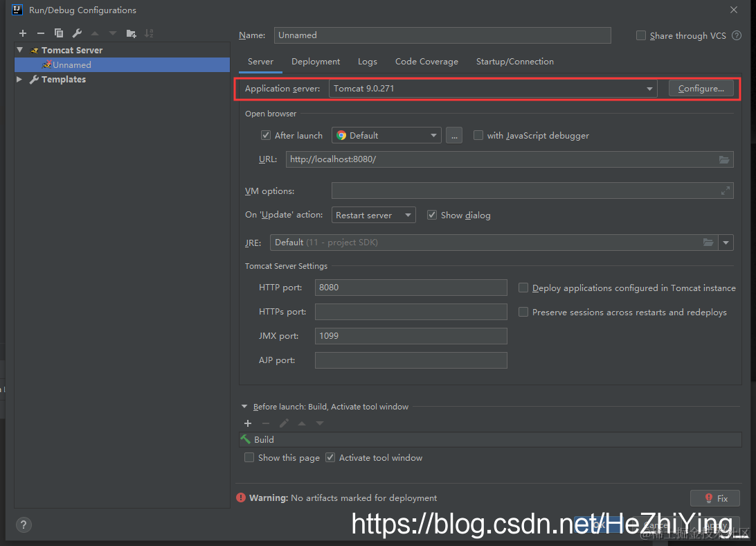The height and width of the screenshot is (546, 756).
Task: Browse URL folder icon
Action: 724,160
